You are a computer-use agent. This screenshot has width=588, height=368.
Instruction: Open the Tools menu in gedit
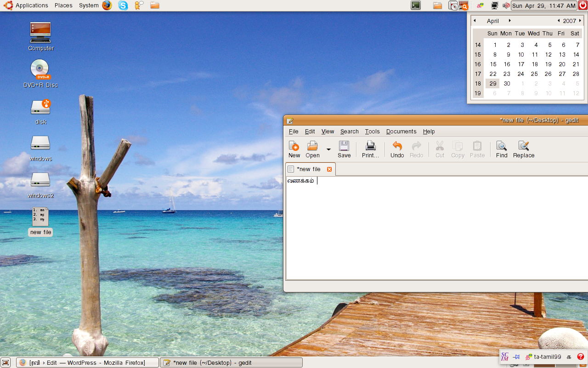(x=372, y=132)
